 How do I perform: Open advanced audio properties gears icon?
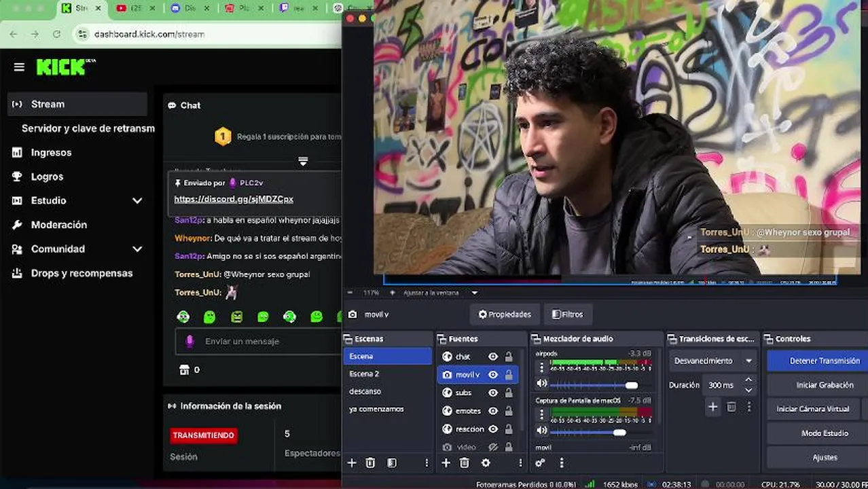[540, 463]
